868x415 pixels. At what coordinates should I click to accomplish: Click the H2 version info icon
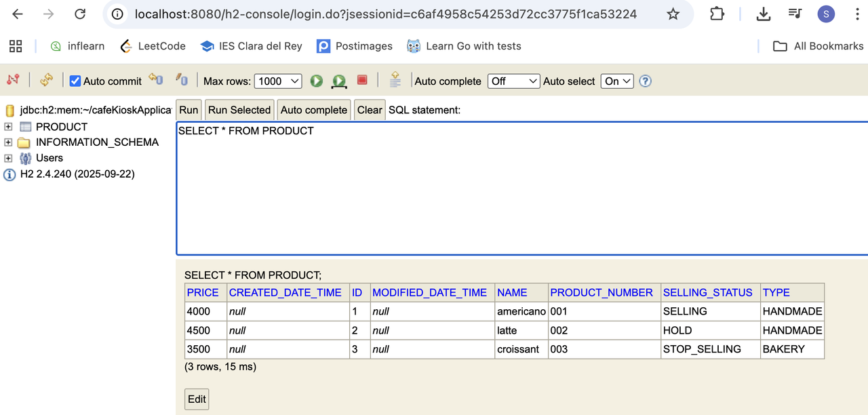pyautogui.click(x=9, y=174)
